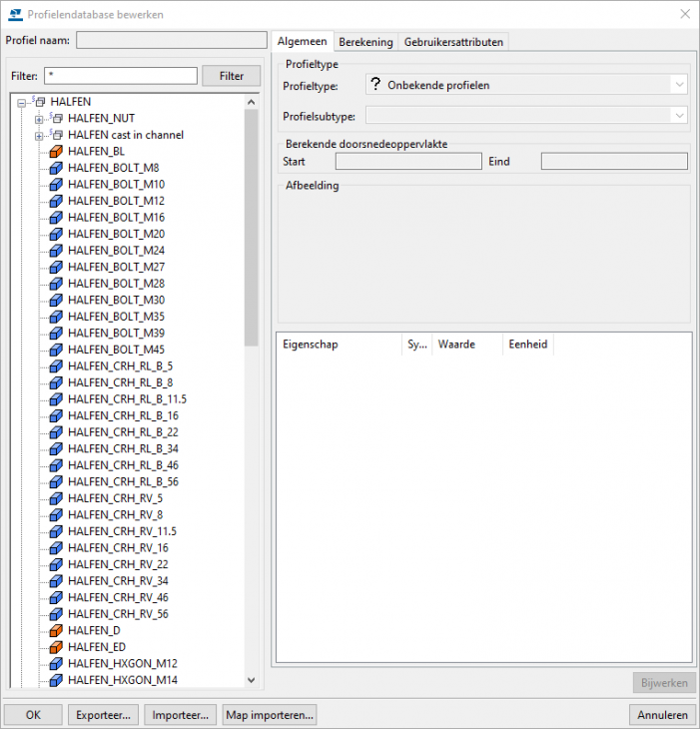This screenshot has height=729, width=700.
Task: Click the HALFEN_NUT group folder icon
Action: (x=56, y=118)
